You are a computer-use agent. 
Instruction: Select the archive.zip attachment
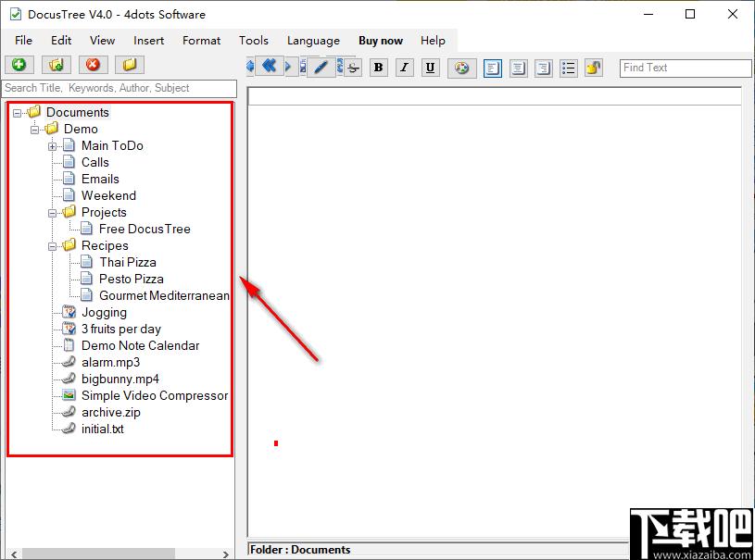point(111,412)
